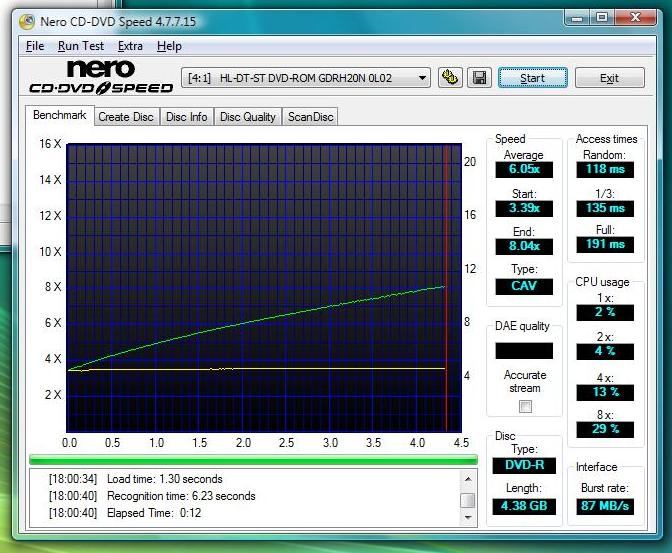Click the yellow rotation speed line

pyautogui.click(x=256, y=369)
